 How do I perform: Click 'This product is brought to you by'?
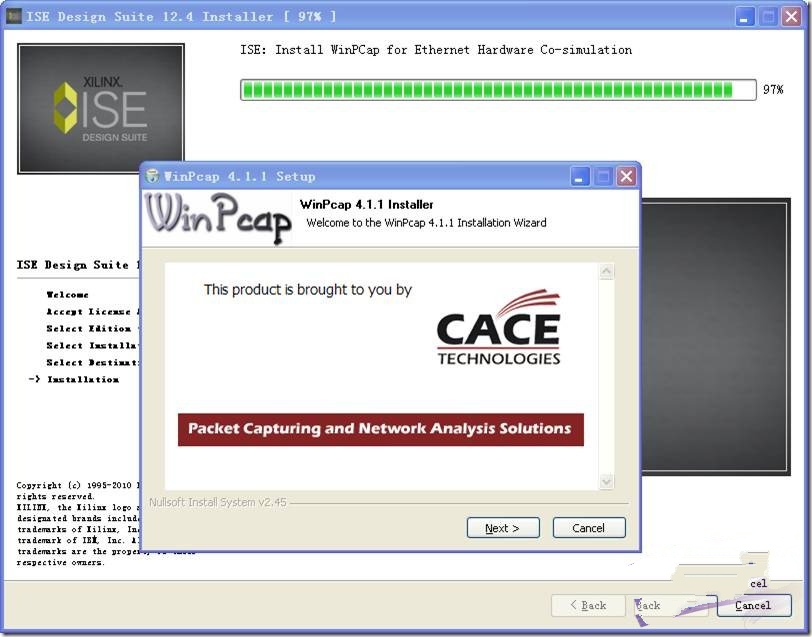tap(308, 289)
